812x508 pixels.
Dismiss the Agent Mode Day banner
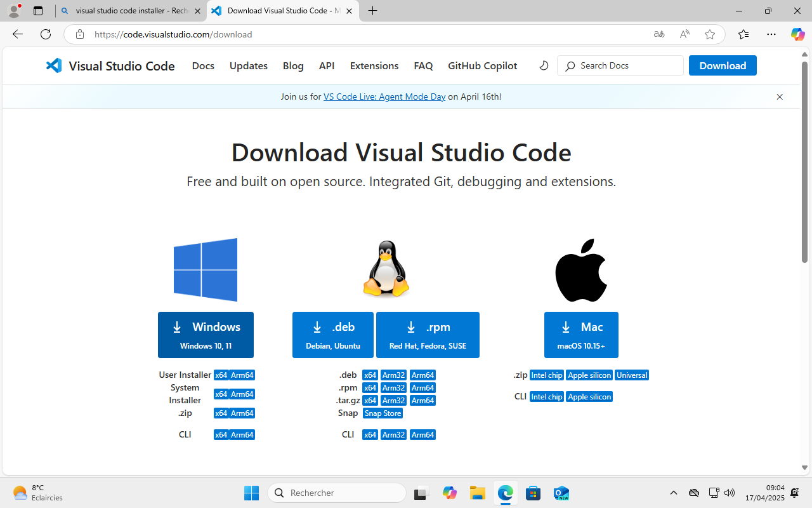[x=780, y=97]
